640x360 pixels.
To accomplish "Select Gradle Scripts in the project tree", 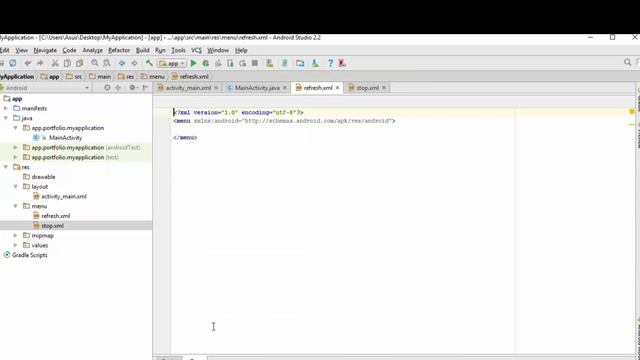I will 29,255.
